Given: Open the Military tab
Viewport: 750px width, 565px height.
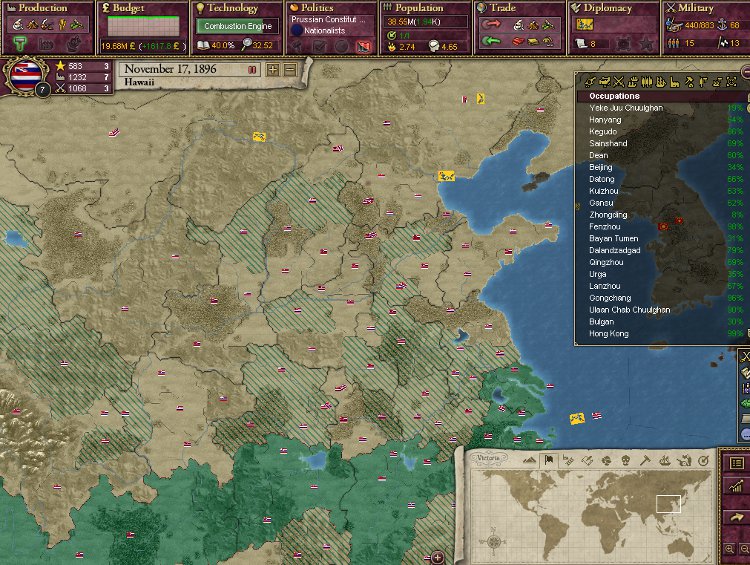Looking at the screenshot, I should coord(696,8).
